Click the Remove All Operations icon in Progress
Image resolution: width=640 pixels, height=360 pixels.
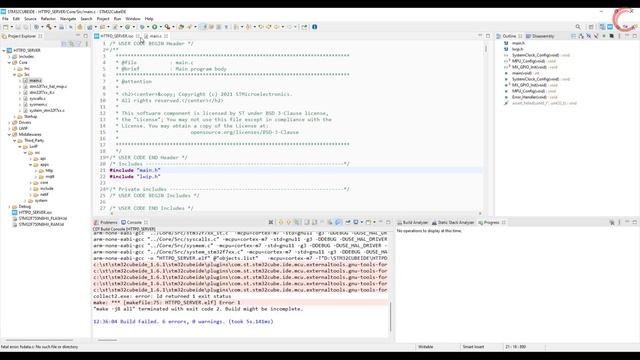tap(612, 222)
